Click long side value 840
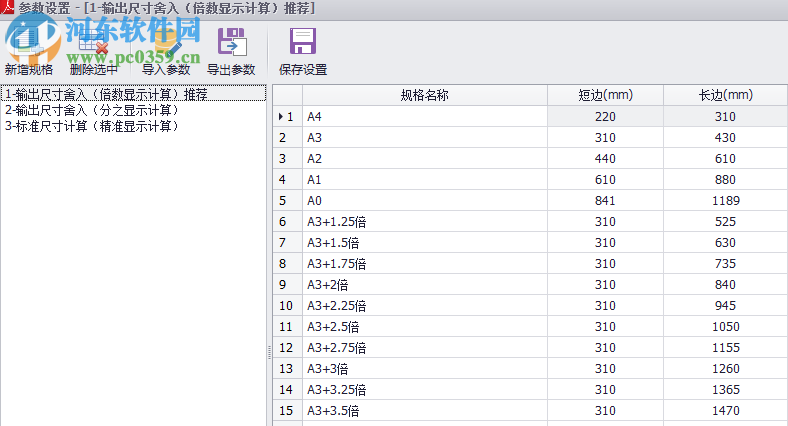 (726, 284)
